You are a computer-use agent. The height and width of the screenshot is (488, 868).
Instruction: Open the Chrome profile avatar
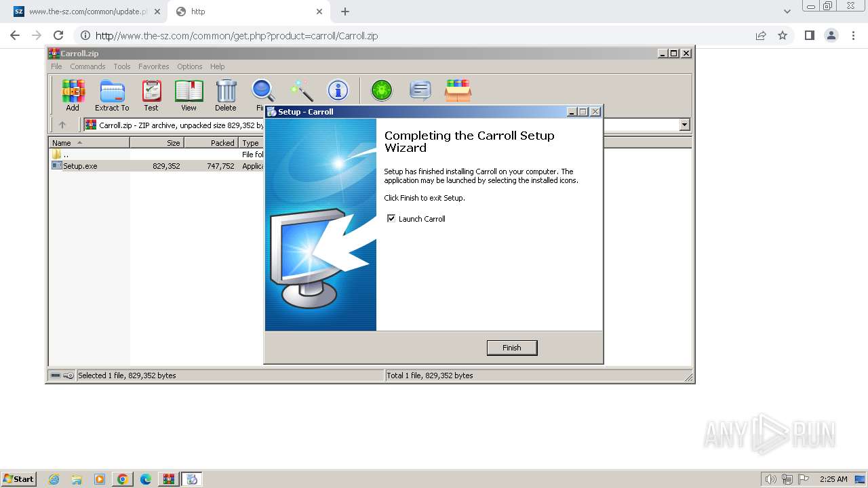(x=831, y=35)
